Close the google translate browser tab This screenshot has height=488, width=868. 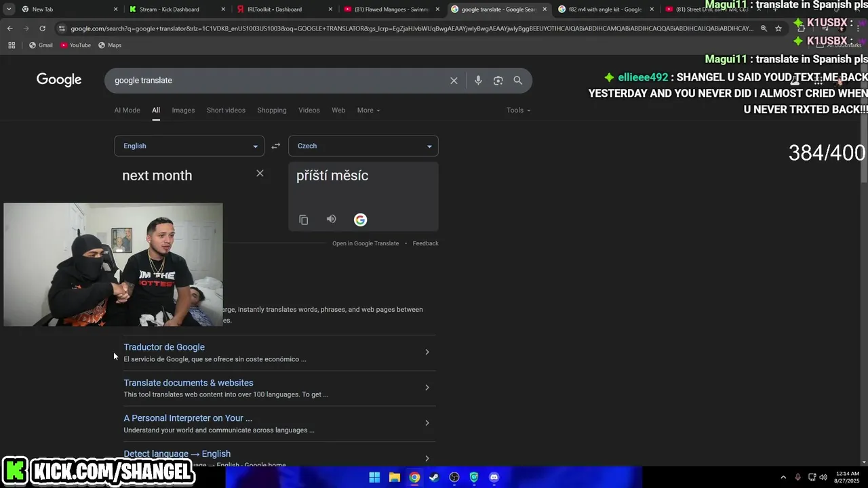pos(544,9)
